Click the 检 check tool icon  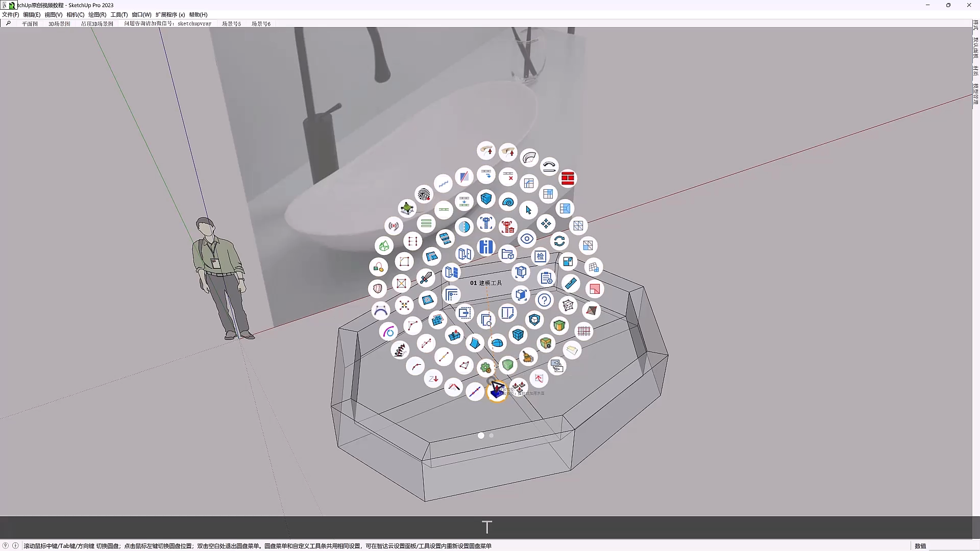point(540,256)
